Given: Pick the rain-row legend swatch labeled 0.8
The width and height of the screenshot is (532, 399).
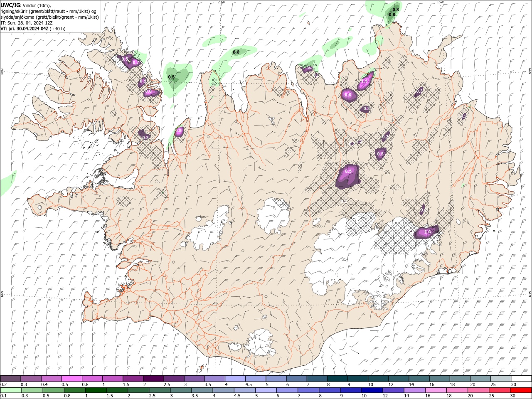Looking at the screenshot, I should click(74, 390).
